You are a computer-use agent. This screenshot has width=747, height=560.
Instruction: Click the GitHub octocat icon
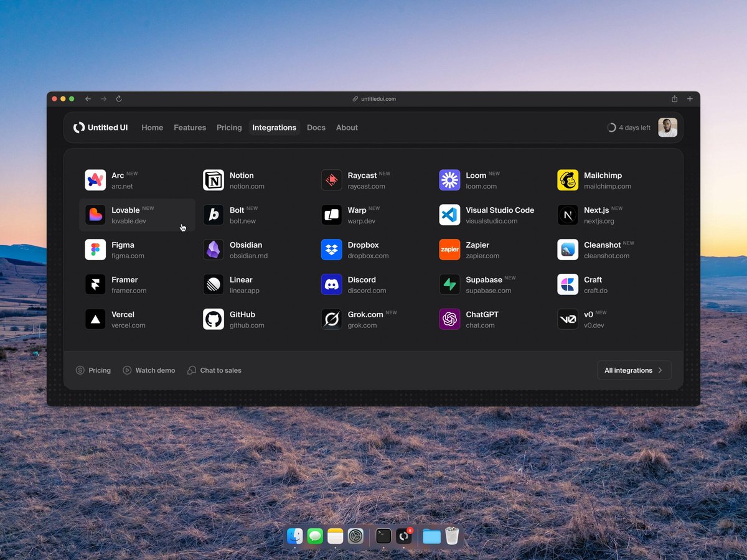point(214,320)
